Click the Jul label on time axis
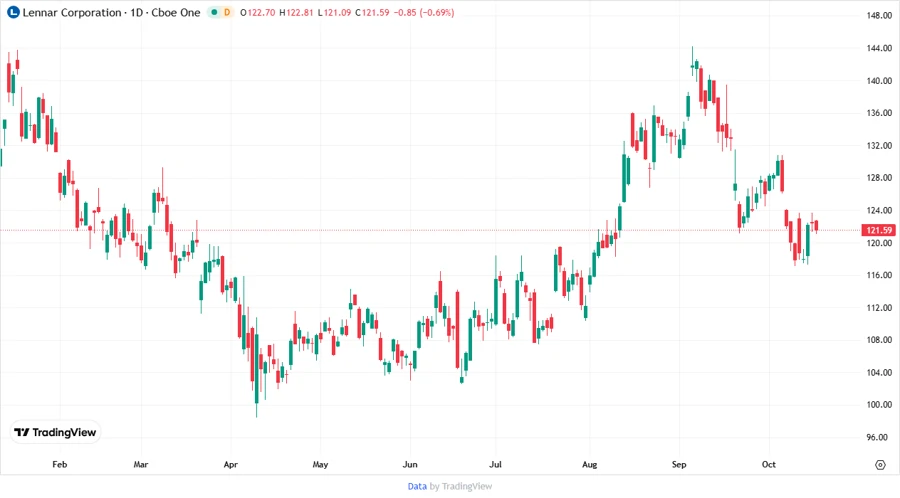The width and height of the screenshot is (900, 498). point(495,465)
